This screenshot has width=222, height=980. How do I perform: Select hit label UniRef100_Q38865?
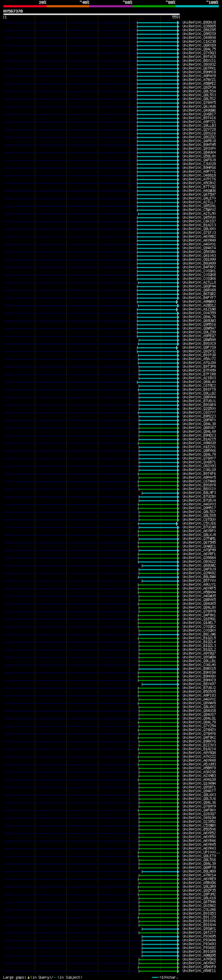point(199,26)
